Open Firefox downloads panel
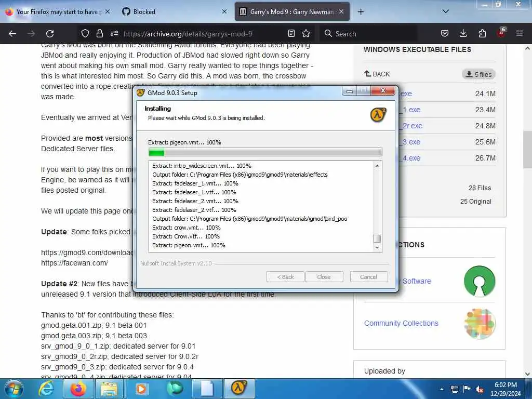Image resolution: width=532 pixels, height=399 pixels. 463,33
